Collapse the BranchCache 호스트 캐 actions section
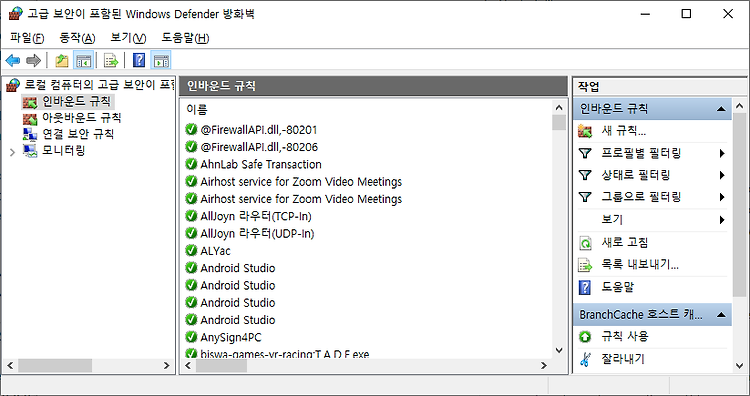Viewport: 750px width, 396px height. (x=721, y=315)
